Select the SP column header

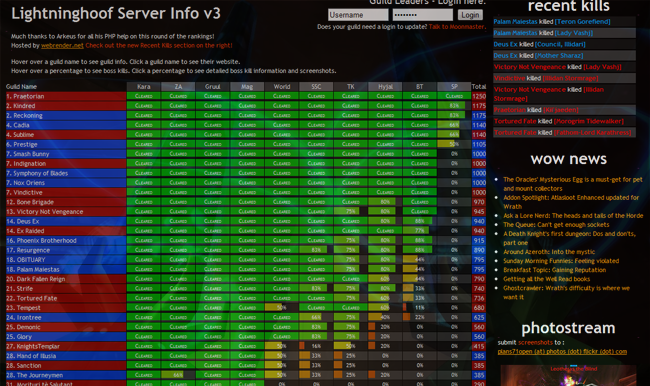coord(454,87)
